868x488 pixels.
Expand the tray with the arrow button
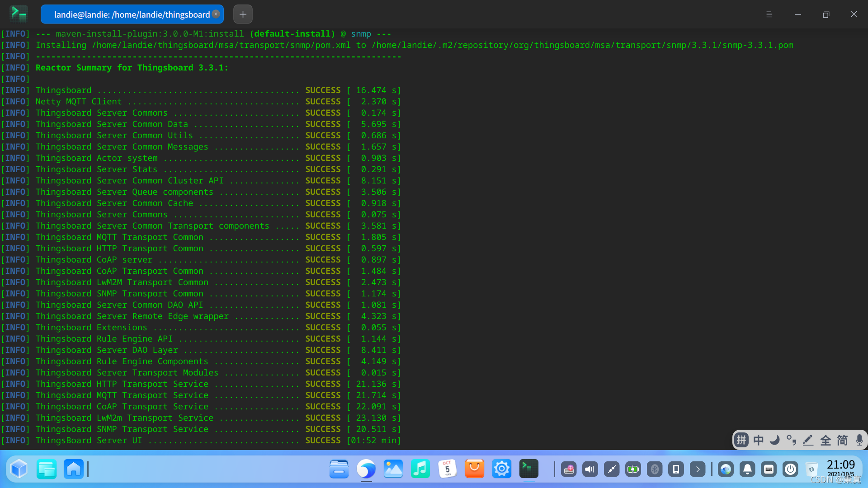[698, 469]
